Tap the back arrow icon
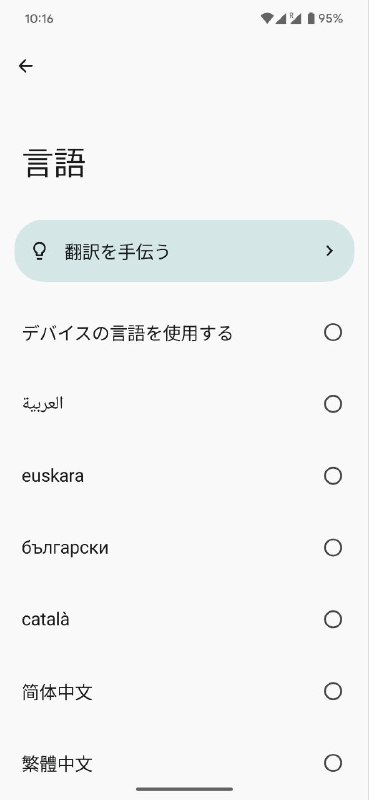The image size is (369, 800). coord(26,66)
